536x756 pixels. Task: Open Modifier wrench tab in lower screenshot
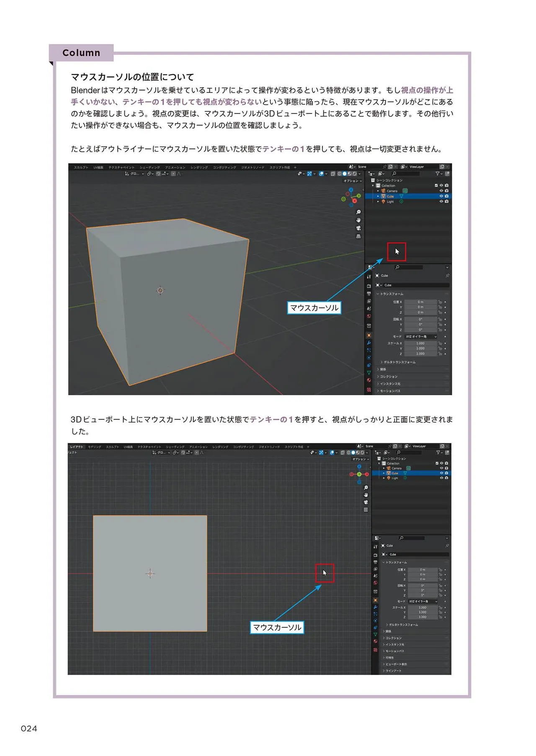point(375,607)
